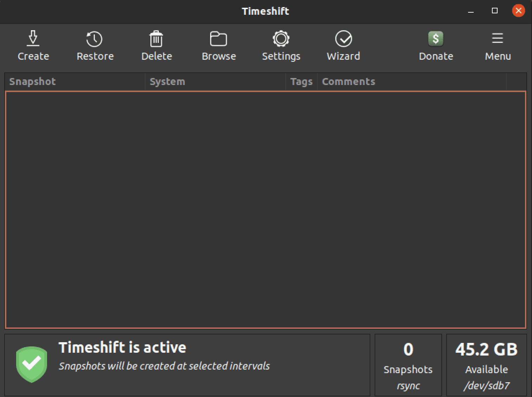Click the Create snapshot icon
The width and height of the screenshot is (532, 397).
(33, 39)
